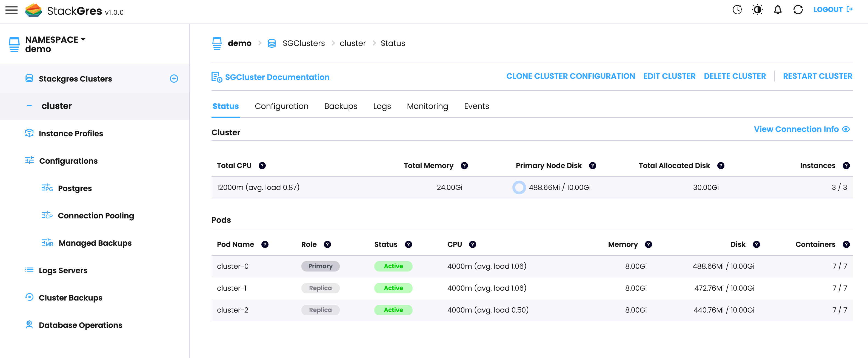Select the cluster-0 pod row
Screen dimensions: 868x358
[532, 267]
